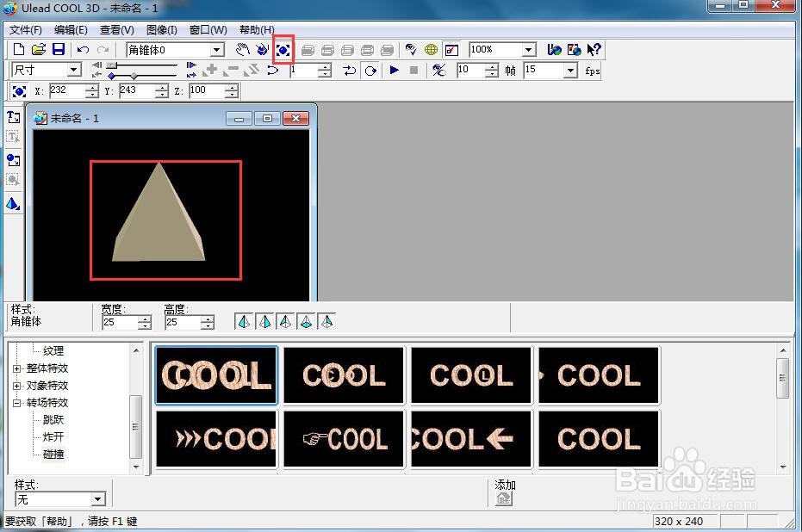
Task: Toggle loop mode on
Action: [x=370, y=70]
